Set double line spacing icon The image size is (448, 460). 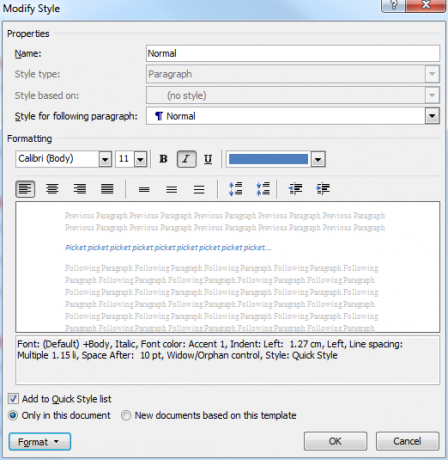(x=199, y=189)
